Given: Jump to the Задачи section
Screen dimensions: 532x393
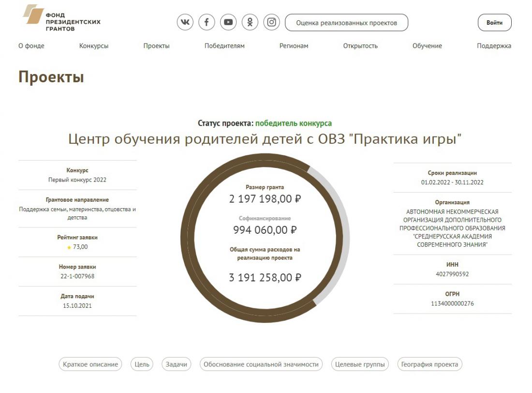Looking at the screenshot, I should (177, 364).
